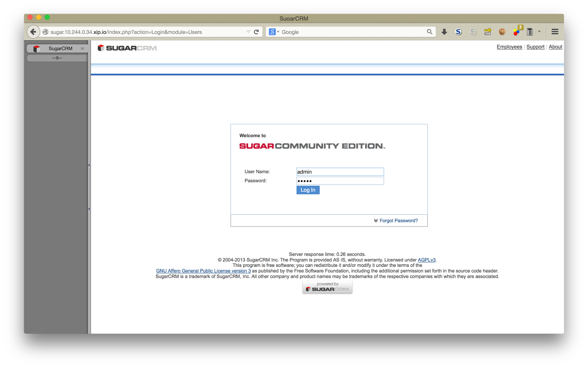Screen dimensions: 588x368
Task: Click the colored balls extension with badge
Action: point(517,31)
